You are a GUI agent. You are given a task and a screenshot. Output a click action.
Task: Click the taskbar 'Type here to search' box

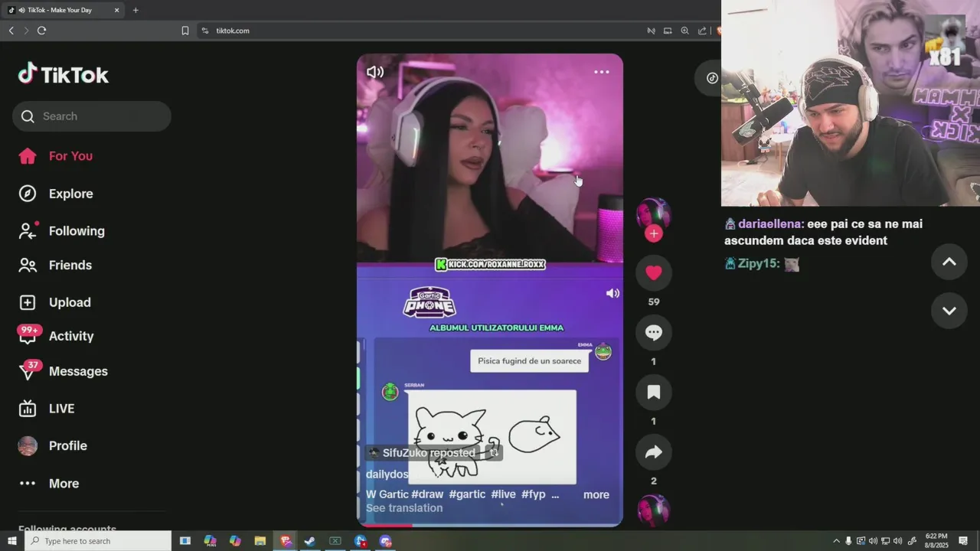[x=98, y=541]
